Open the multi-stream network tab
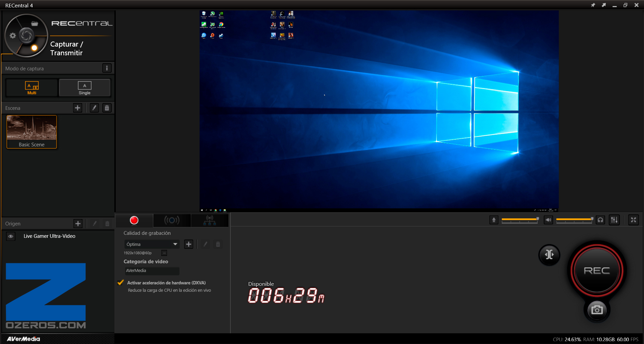The height and width of the screenshot is (344, 644). [x=210, y=220]
